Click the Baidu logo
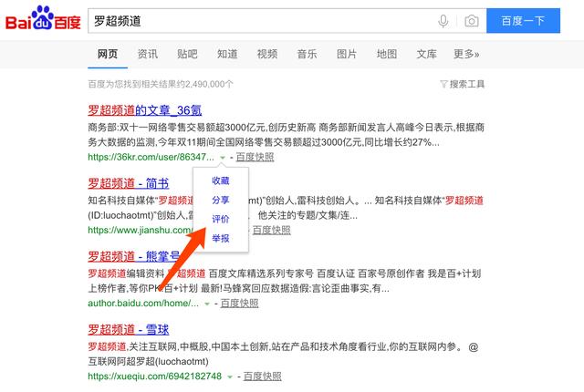Screen dimensions: 584x392 pos(43,18)
